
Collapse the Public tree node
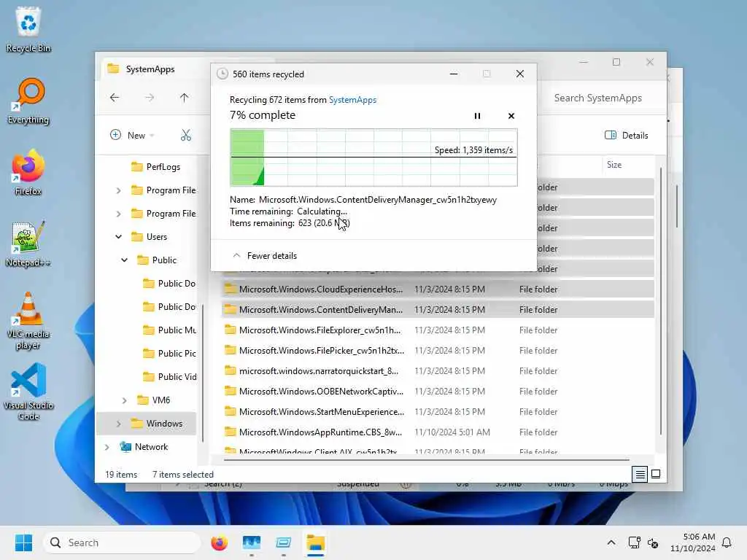coord(124,260)
